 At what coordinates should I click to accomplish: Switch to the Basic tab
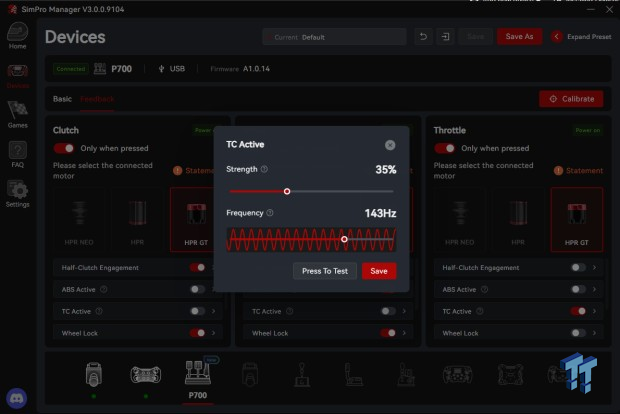pos(62,99)
